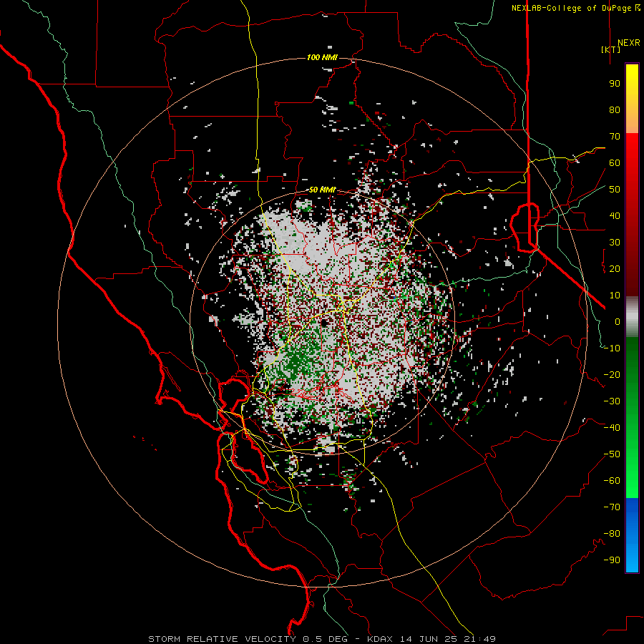Click the yellow top segment of the color bar
644x644 pixels.
coord(632,99)
